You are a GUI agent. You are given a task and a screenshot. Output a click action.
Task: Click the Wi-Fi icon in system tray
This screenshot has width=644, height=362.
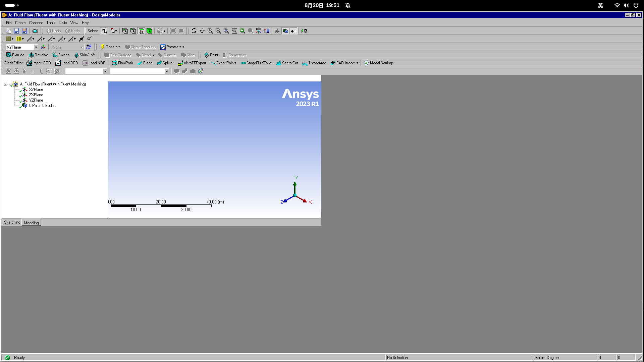pos(617,5)
